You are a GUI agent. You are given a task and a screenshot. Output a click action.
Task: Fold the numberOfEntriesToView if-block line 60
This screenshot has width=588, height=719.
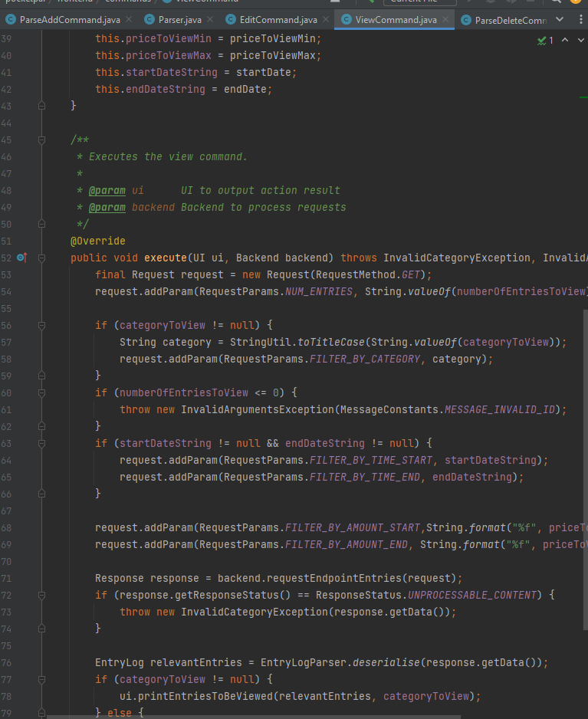41,392
